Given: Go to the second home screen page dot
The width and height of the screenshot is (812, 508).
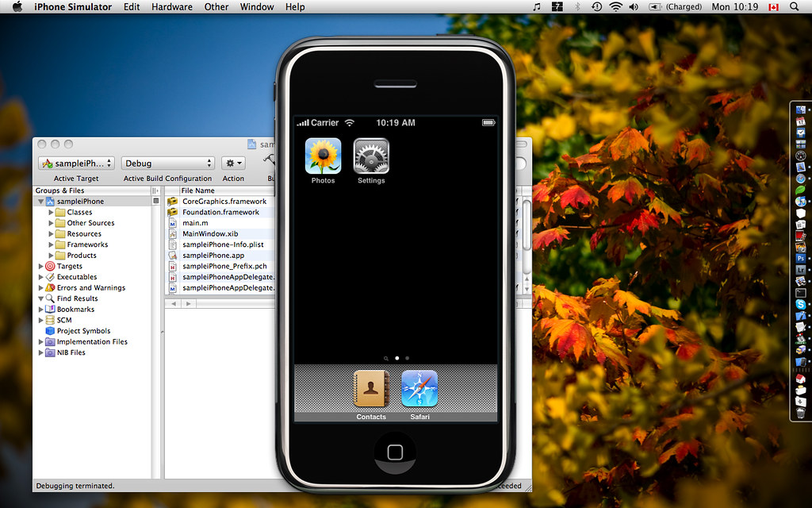Looking at the screenshot, I should (408, 358).
